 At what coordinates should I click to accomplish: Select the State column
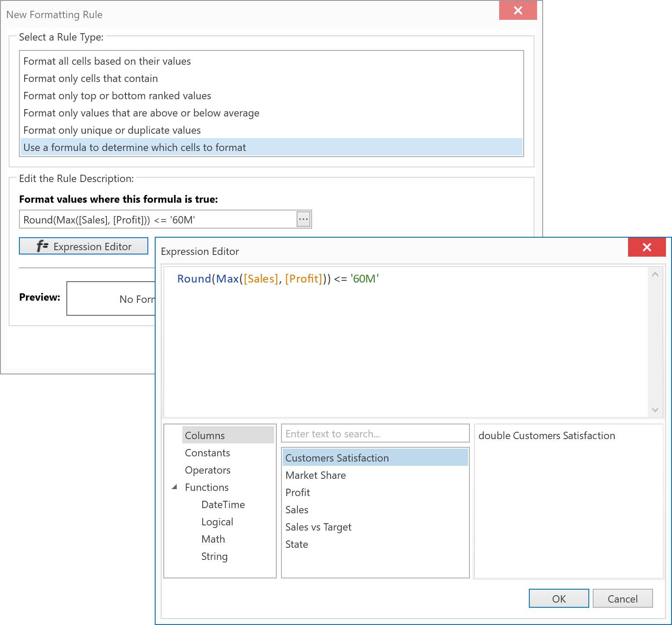coord(375,544)
